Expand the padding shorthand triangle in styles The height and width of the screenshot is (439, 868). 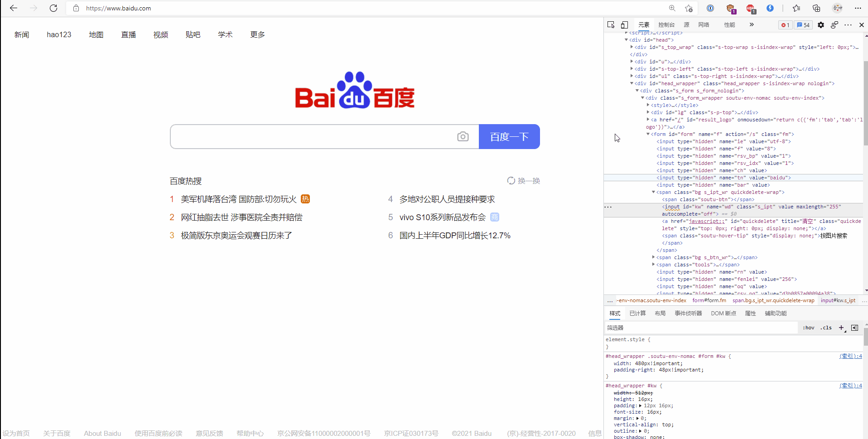(x=641, y=405)
